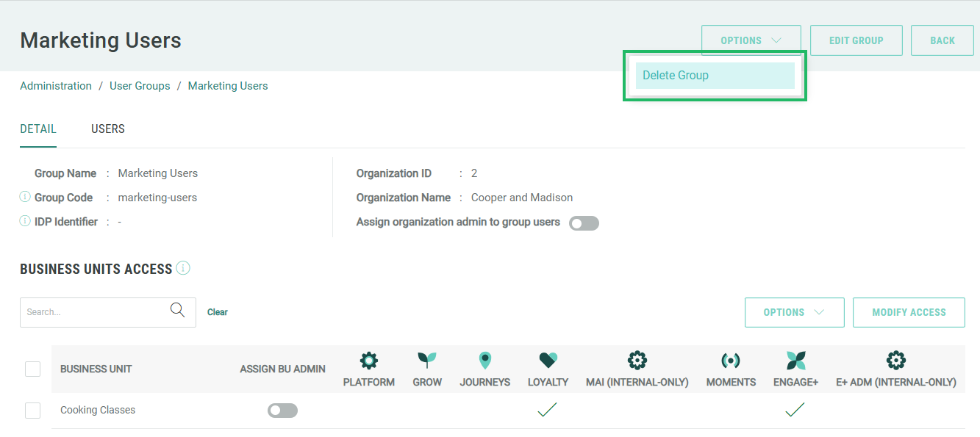Toggle assign organization admin to group users

pyautogui.click(x=584, y=223)
